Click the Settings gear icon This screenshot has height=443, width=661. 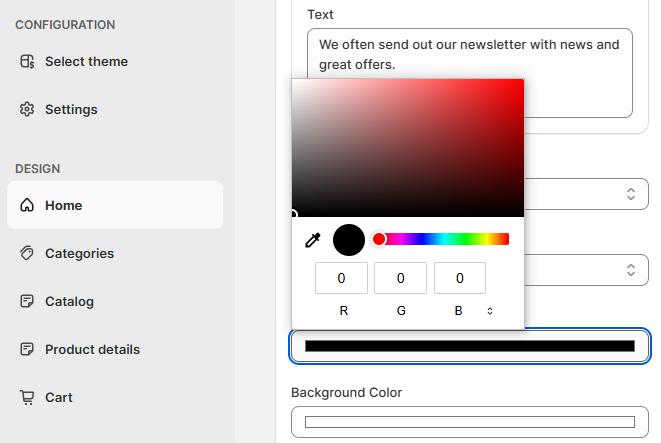coord(27,109)
